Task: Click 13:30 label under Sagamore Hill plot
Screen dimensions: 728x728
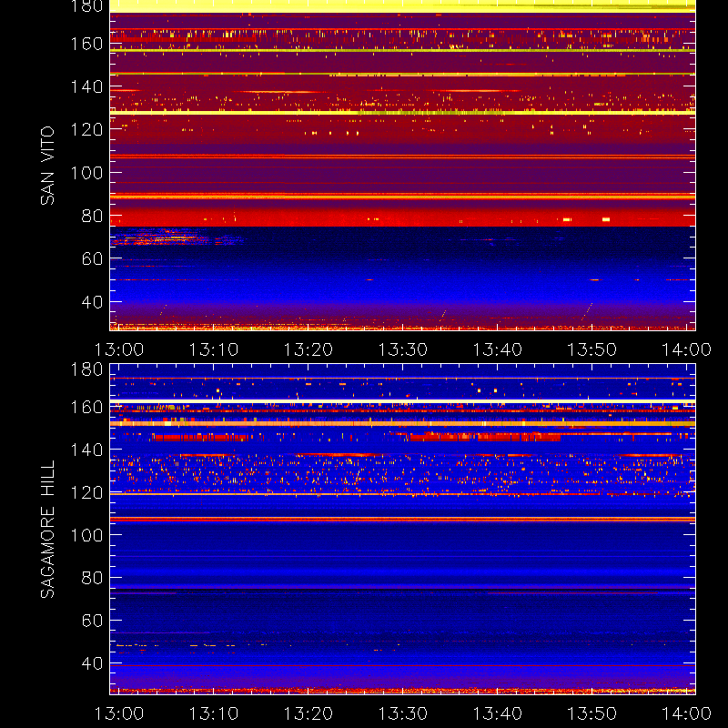Action: tap(403, 713)
